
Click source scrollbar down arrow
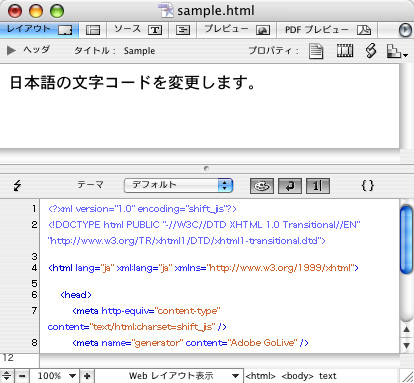point(406,345)
